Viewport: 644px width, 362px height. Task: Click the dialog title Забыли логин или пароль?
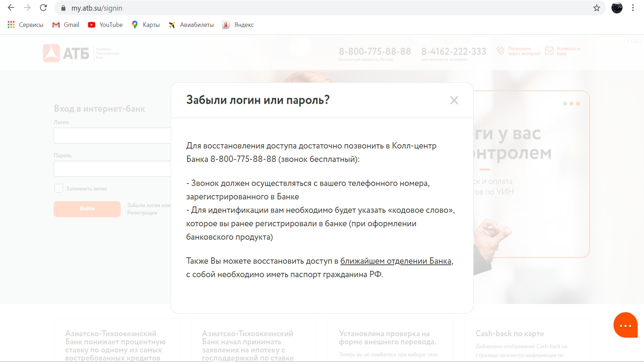[258, 100]
